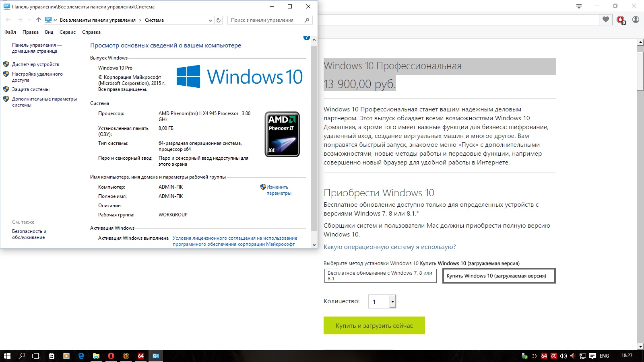
Task: Click the Control Panel search field
Action: click(266, 20)
